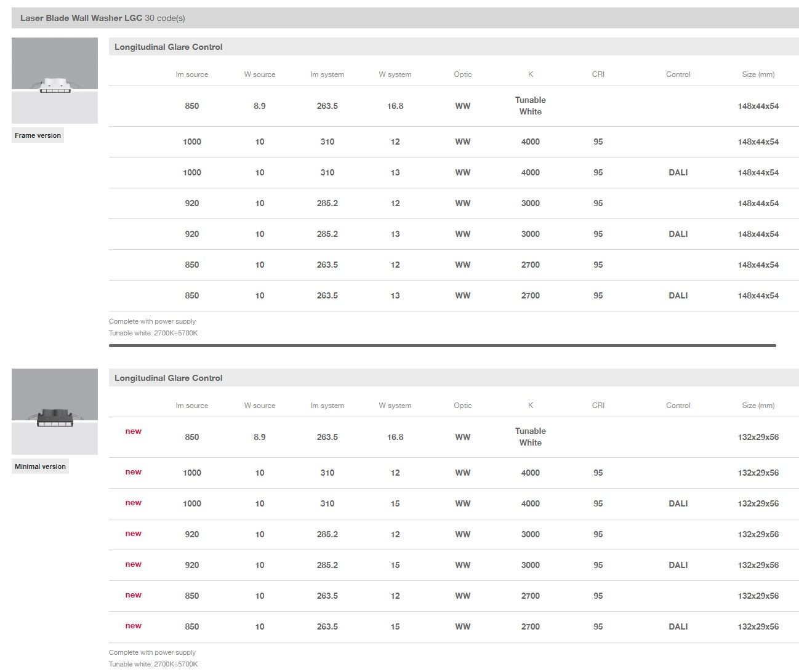The height and width of the screenshot is (672, 799).
Task: Click the horizontal scrollbar under the Frame table
Action: 442,346
